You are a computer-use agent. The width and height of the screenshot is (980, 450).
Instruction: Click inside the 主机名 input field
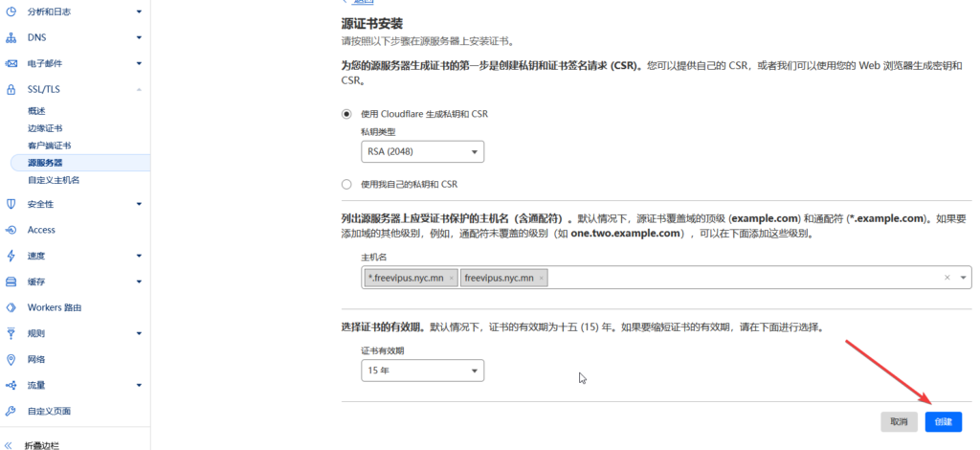[737, 278]
